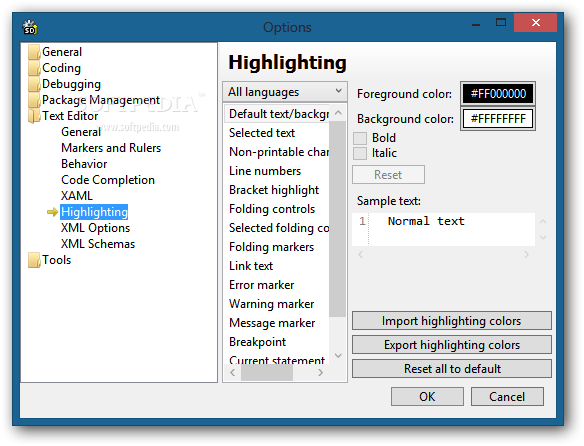Toggle the Italic checkbox
This screenshot has width=584, height=446.
360,153
